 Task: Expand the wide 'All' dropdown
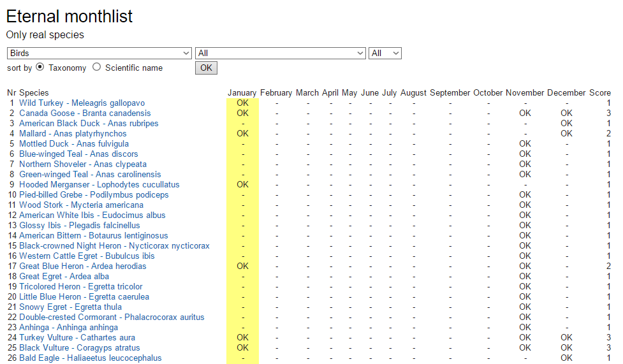(x=281, y=53)
